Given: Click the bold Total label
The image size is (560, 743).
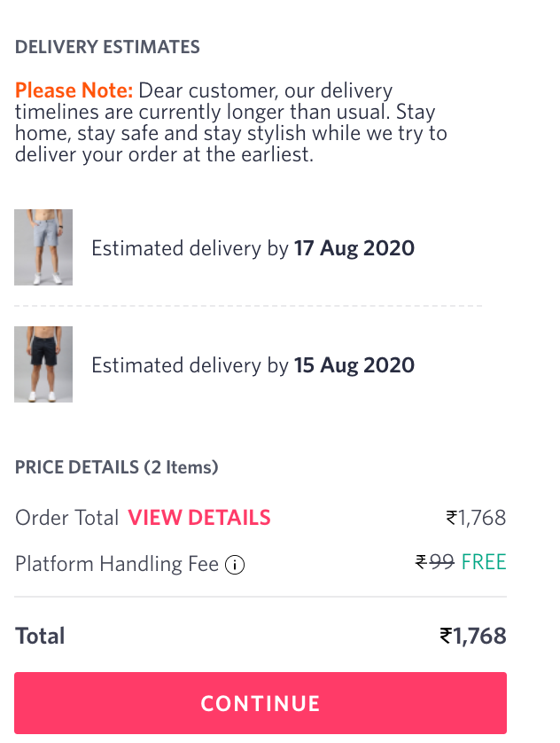Looking at the screenshot, I should [x=40, y=636].
